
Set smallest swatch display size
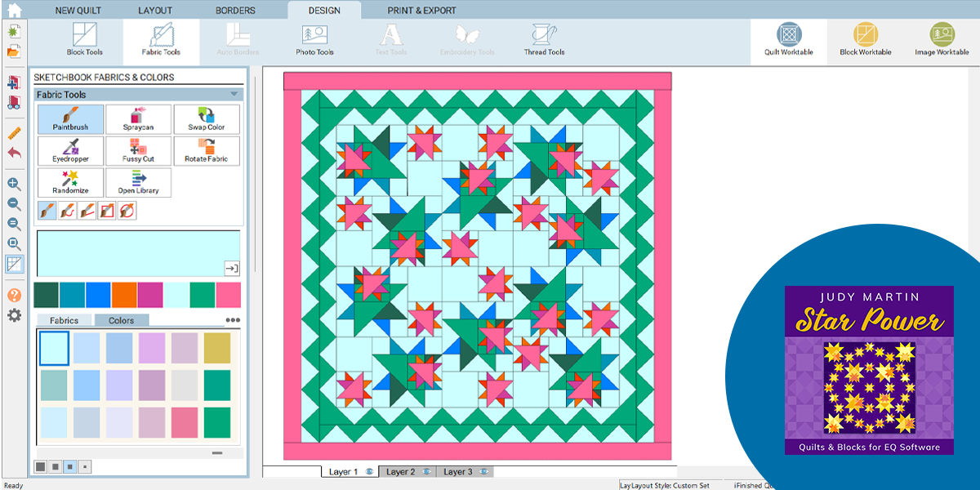point(86,466)
